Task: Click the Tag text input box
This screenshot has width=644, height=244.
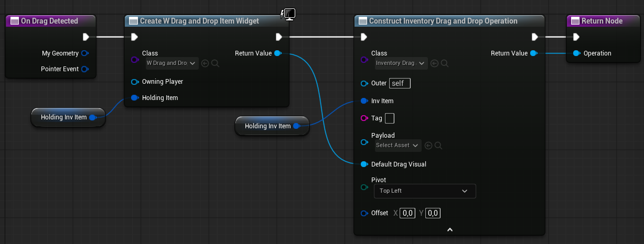Action: pos(389,118)
